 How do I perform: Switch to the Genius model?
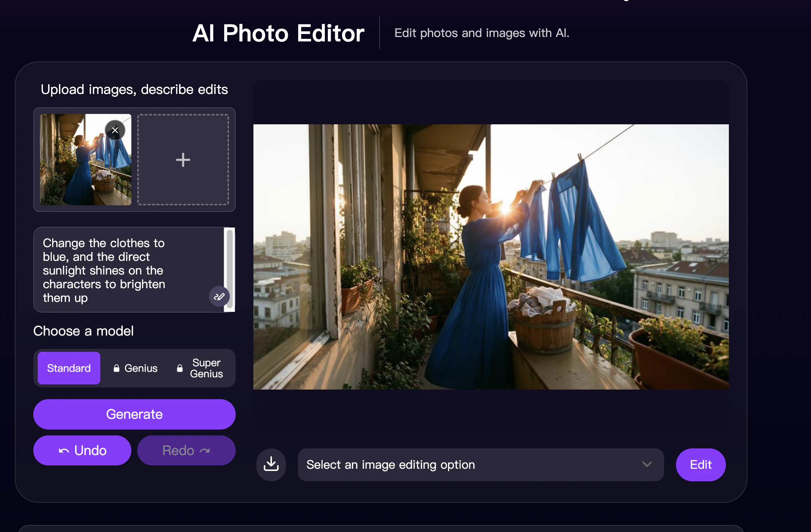point(141,368)
